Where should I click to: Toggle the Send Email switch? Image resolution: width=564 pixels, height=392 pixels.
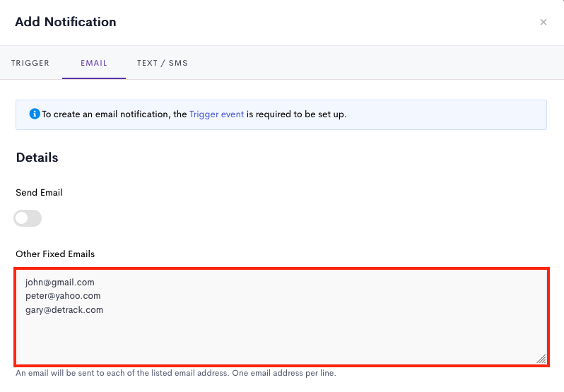[28, 218]
